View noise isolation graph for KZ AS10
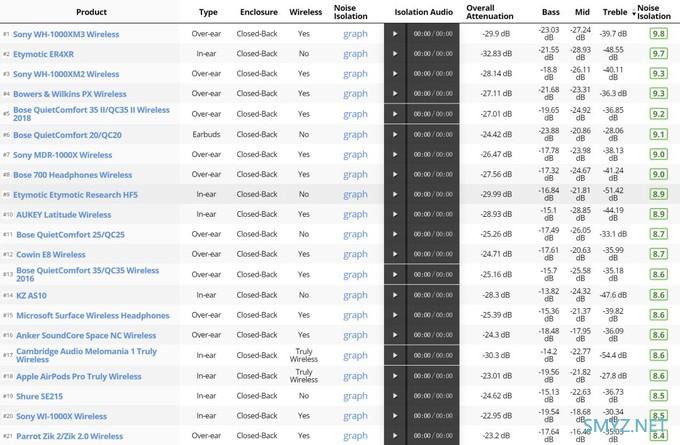This screenshot has height=445, width=680. pos(355,295)
